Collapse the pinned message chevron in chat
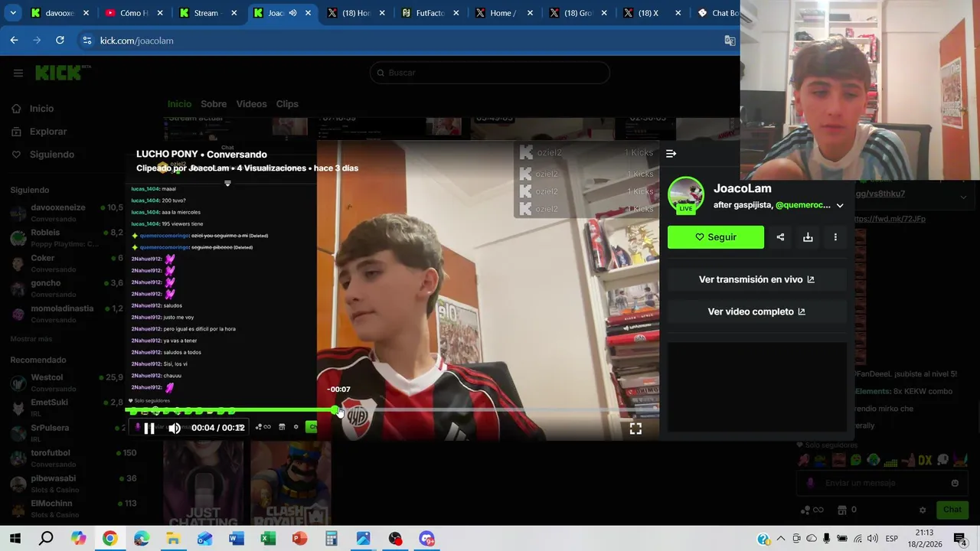The image size is (980, 551). (x=963, y=197)
